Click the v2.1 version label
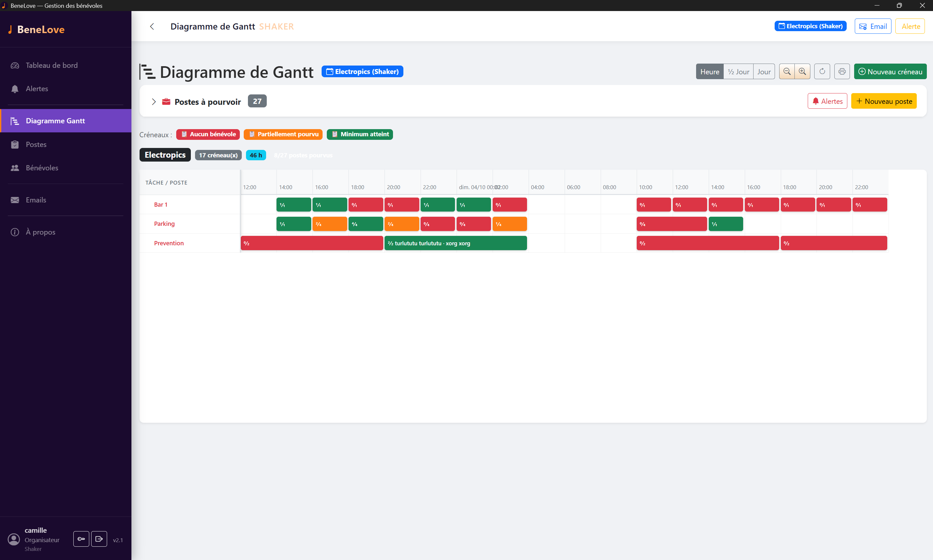 [x=118, y=540]
